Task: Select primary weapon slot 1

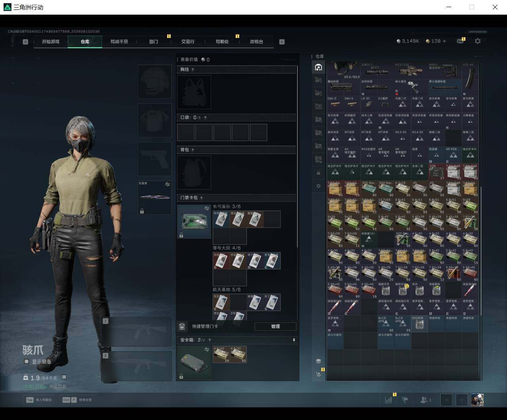Action: [137, 332]
